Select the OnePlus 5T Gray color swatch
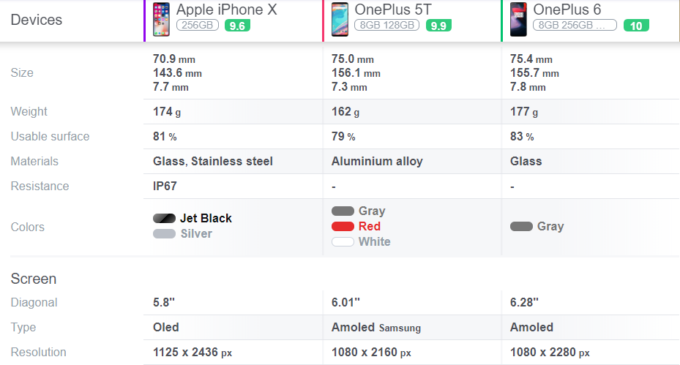 (343, 211)
